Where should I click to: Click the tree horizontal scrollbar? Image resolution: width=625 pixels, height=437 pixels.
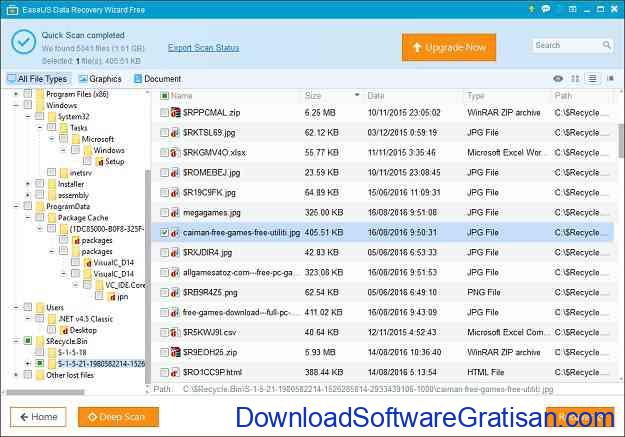pos(45,392)
